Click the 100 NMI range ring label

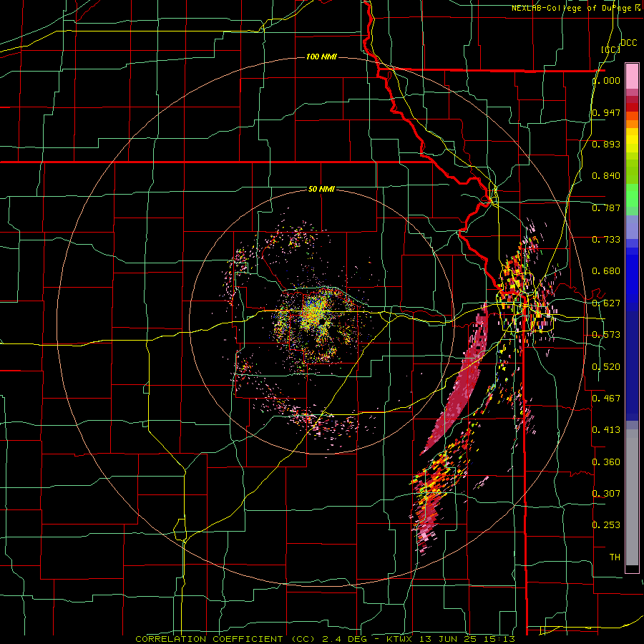click(x=321, y=57)
